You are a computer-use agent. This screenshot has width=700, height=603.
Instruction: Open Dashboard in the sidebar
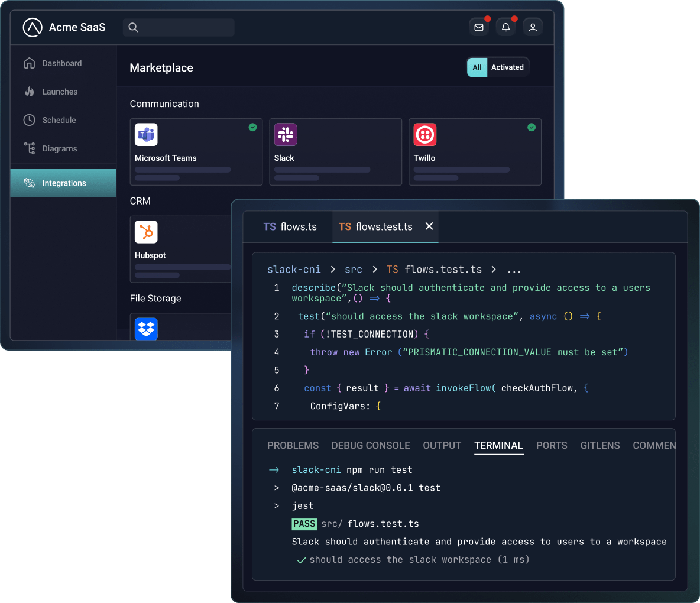(x=63, y=63)
